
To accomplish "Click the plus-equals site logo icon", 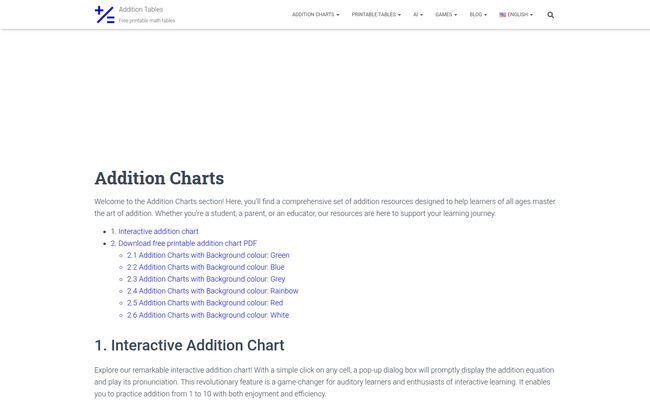I will (x=104, y=15).
